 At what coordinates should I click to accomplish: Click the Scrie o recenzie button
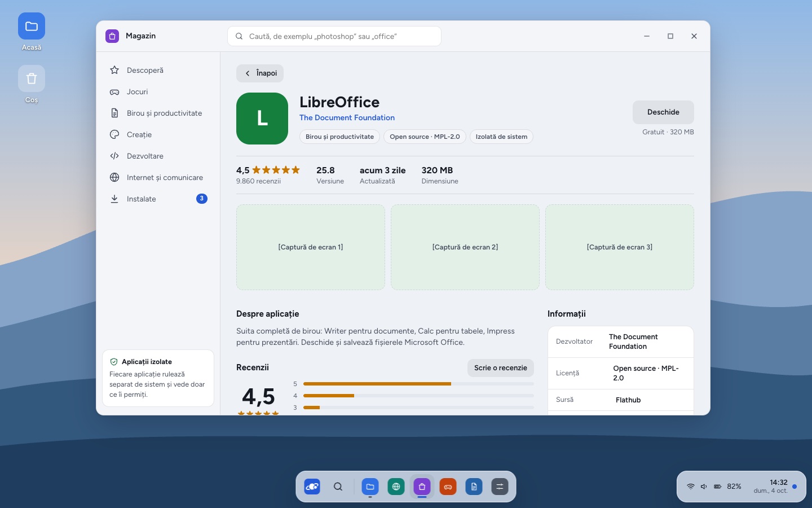tap(500, 368)
